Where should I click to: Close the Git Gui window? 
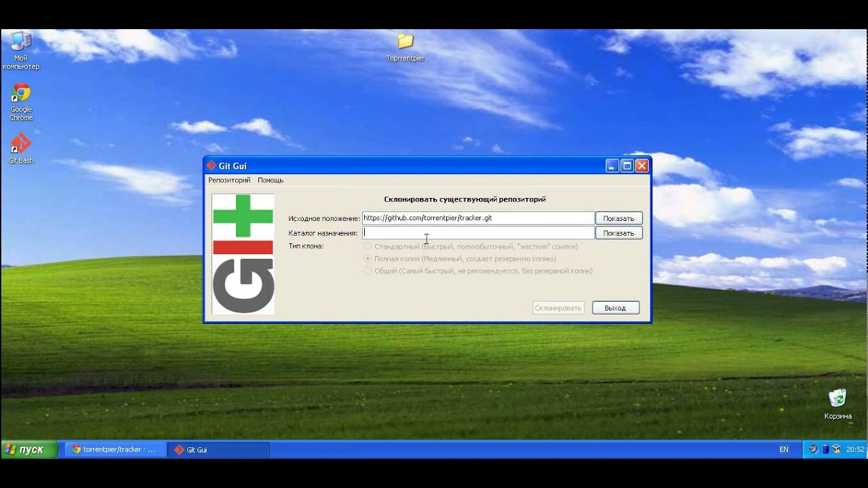click(642, 166)
